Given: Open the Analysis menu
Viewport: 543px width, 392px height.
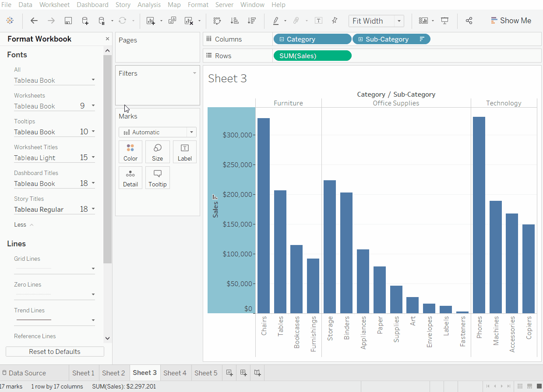Looking at the screenshot, I should 149,5.
